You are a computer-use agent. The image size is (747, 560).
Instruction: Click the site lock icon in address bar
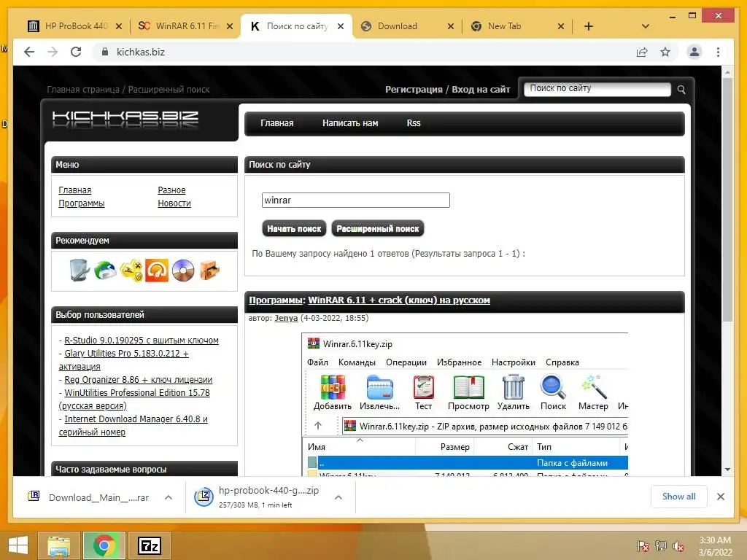point(105,52)
